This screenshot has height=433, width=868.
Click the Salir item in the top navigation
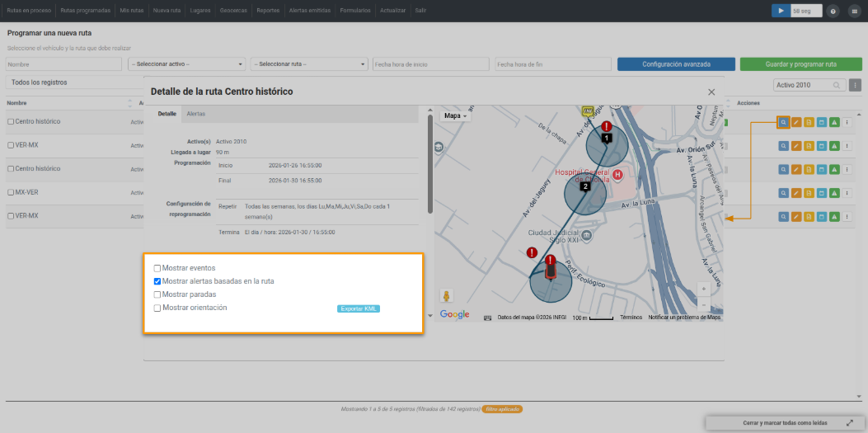click(420, 11)
